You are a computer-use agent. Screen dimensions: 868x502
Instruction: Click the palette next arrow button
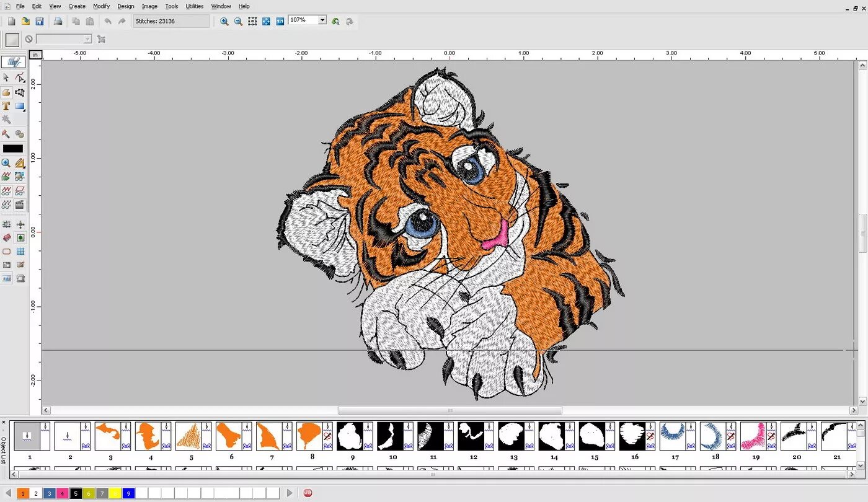[x=289, y=493]
